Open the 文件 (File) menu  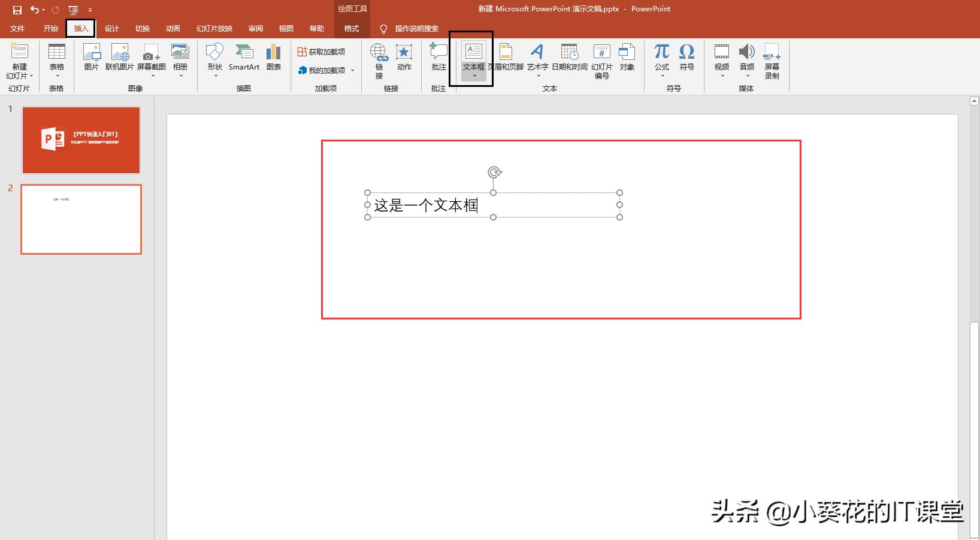click(17, 28)
